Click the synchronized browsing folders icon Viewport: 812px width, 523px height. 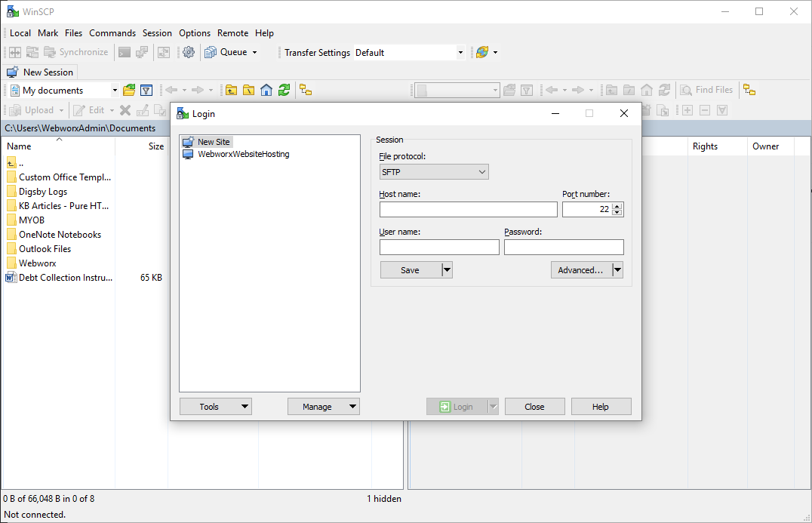[305, 90]
